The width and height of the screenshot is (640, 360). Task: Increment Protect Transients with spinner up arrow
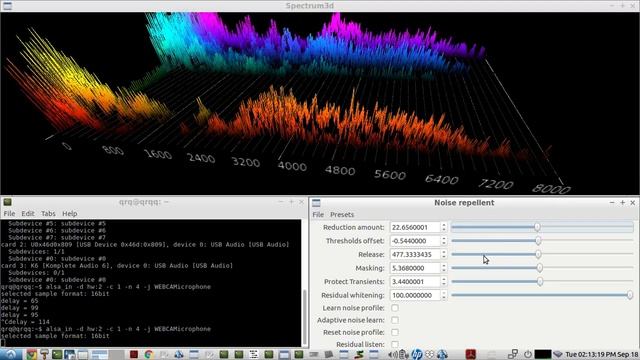444,279
